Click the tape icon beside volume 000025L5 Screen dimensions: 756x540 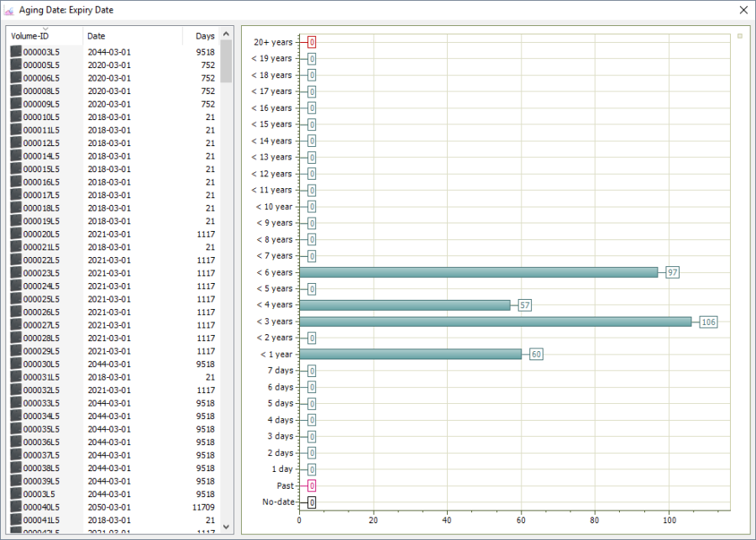pyautogui.click(x=16, y=299)
